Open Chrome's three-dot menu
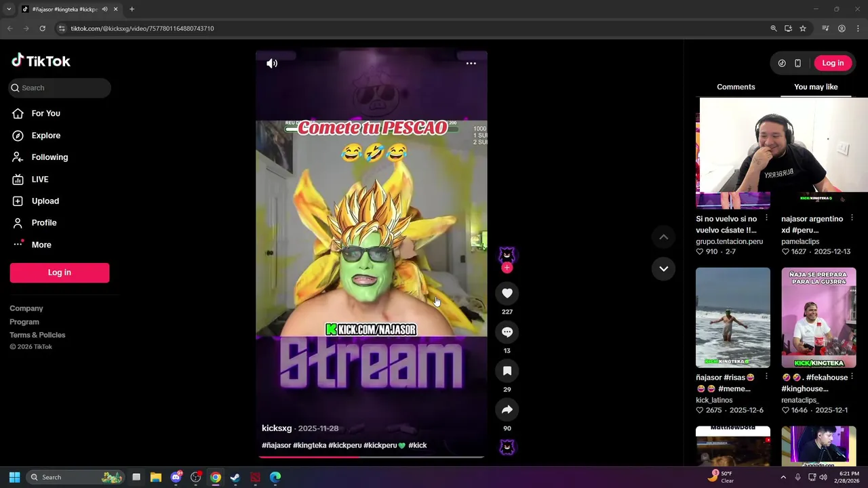868x488 pixels. (858, 28)
